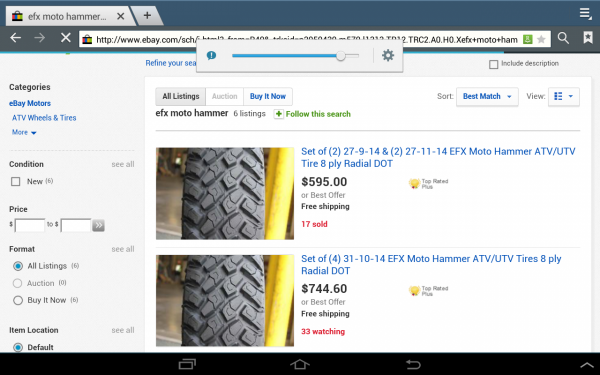Switch to the Buy It Now tab
This screenshot has width=600, height=375.
(x=268, y=96)
